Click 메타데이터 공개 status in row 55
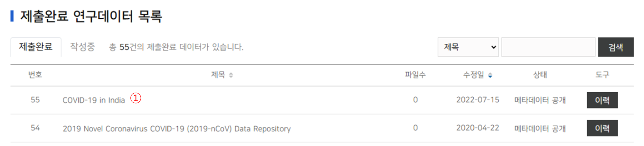This screenshot has width=644, height=146. 540,100
